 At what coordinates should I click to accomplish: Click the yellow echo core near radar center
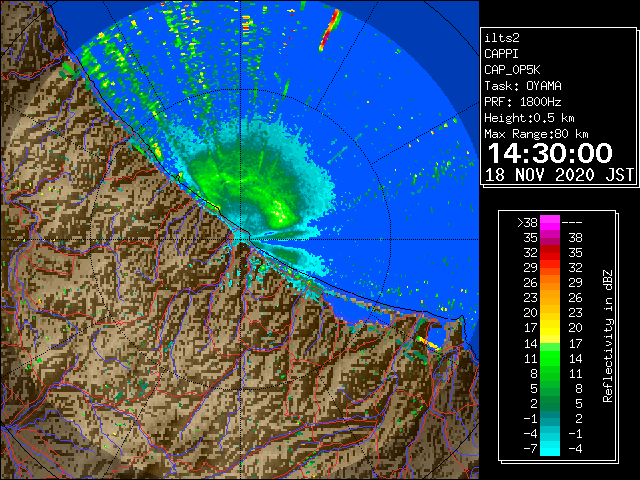point(280,212)
